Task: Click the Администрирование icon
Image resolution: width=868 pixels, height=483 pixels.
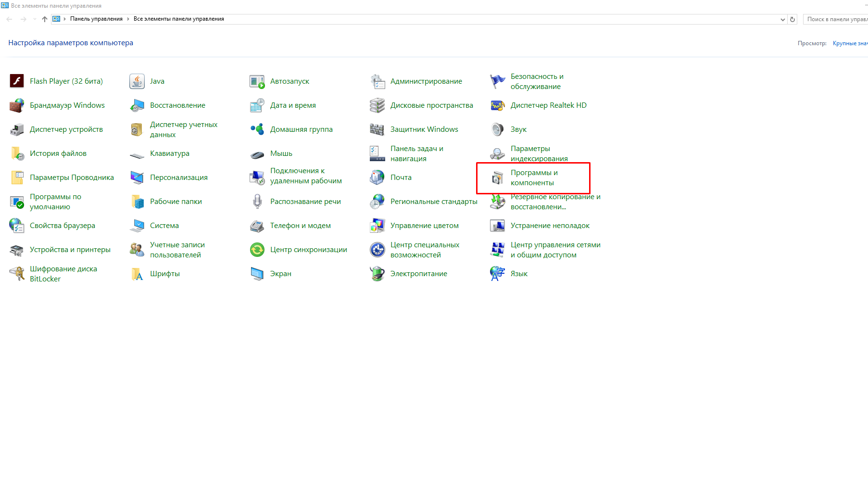Action: tap(377, 81)
